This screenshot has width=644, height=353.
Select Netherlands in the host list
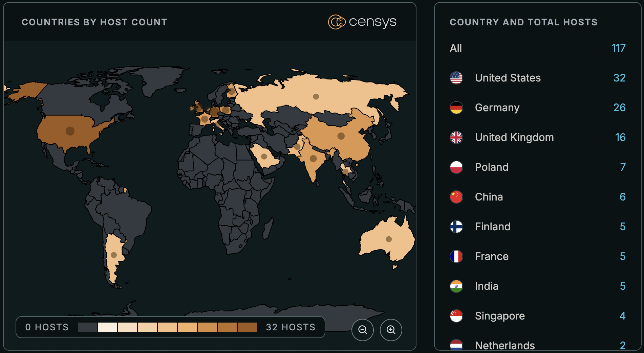[x=538, y=345]
